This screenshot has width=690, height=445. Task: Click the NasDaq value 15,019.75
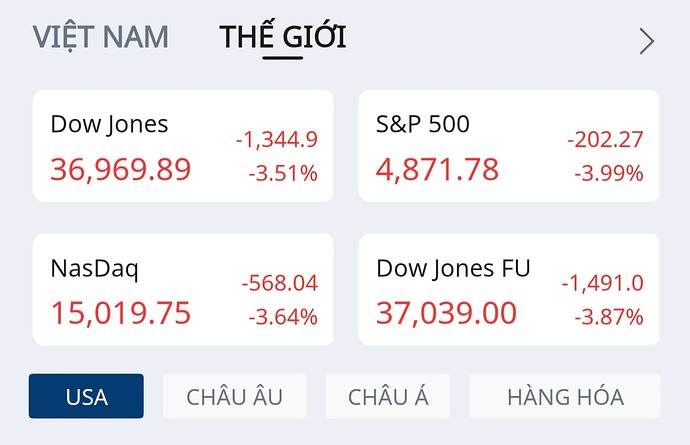point(120,313)
